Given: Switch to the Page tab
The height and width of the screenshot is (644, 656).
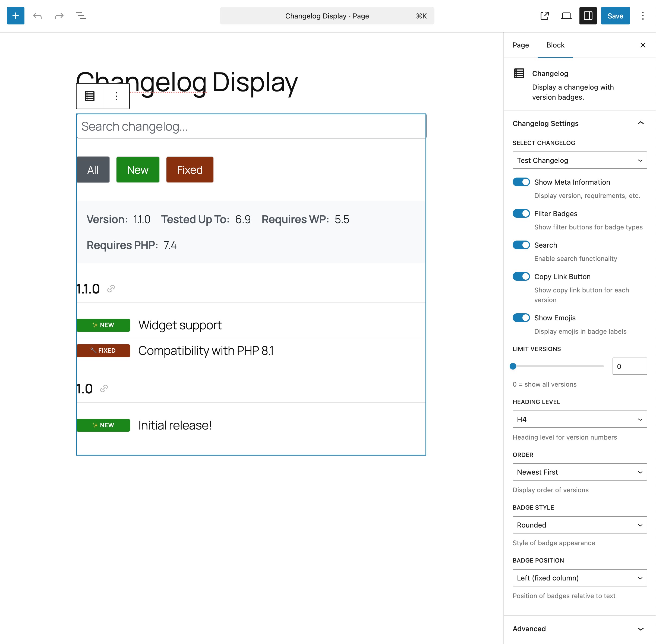Looking at the screenshot, I should 520,45.
